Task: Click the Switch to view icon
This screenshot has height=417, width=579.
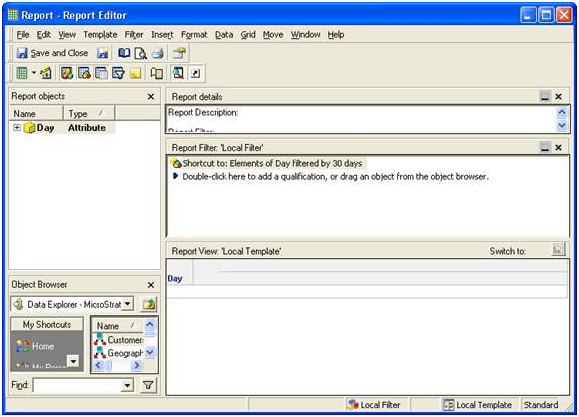Action: [558, 249]
